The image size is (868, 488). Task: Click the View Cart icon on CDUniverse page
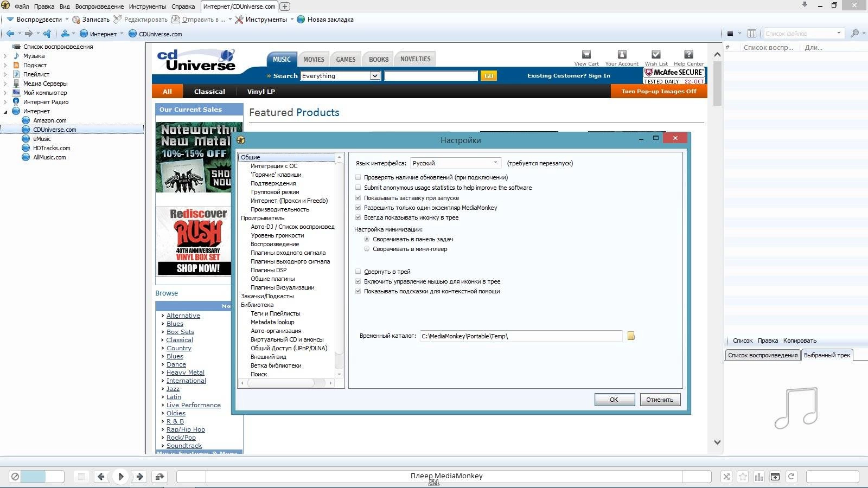click(x=586, y=54)
